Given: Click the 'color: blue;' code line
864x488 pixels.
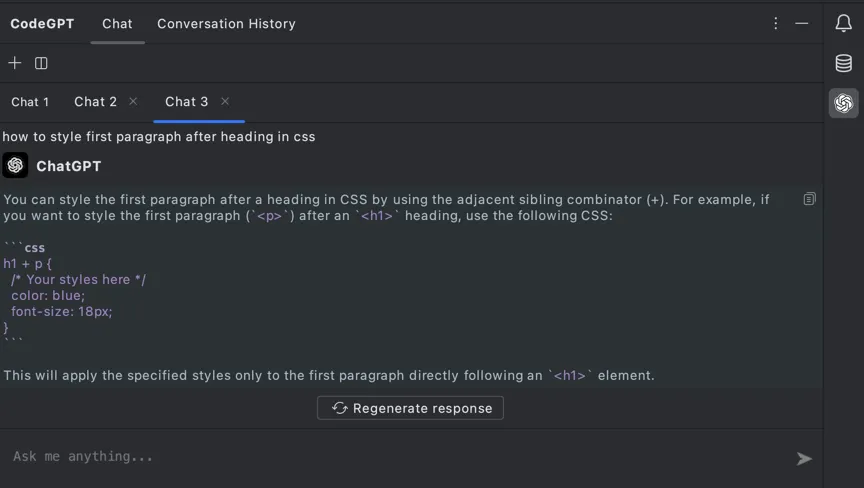Looking at the screenshot, I should coord(48,296).
